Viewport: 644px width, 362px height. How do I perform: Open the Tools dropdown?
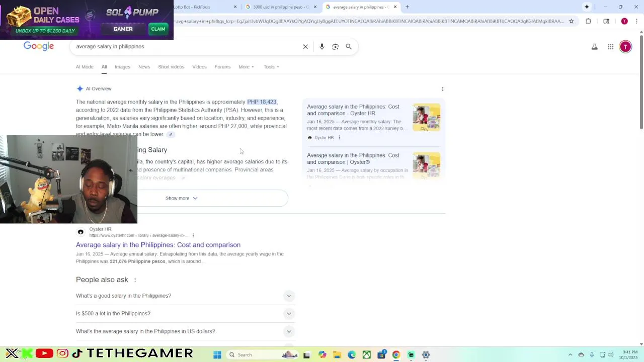[x=271, y=67]
